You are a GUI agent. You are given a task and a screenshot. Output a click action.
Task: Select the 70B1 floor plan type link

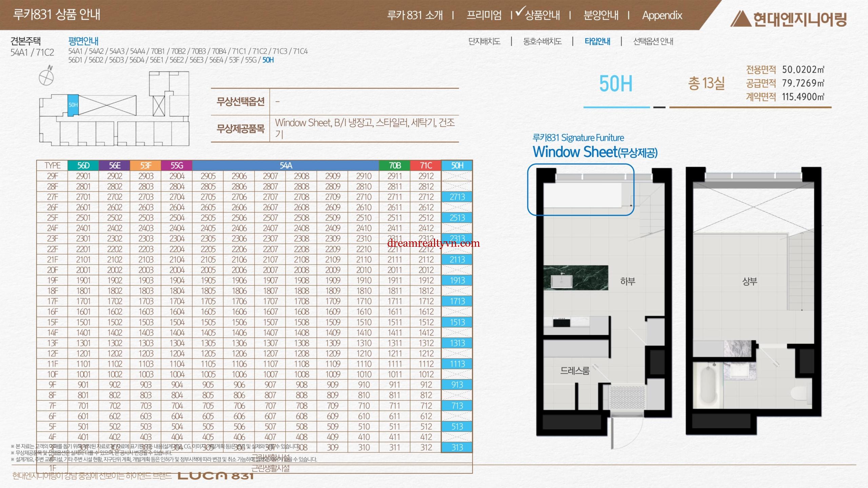click(x=158, y=51)
